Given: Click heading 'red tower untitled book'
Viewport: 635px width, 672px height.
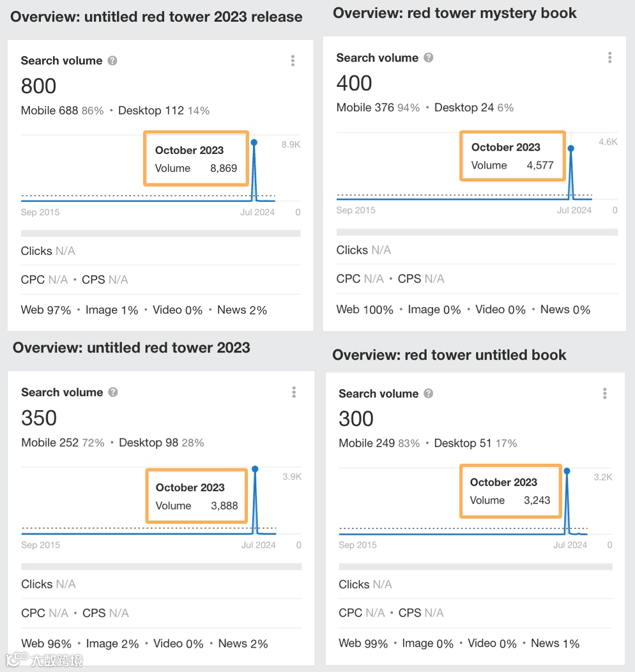Looking at the screenshot, I should pos(449,355).
